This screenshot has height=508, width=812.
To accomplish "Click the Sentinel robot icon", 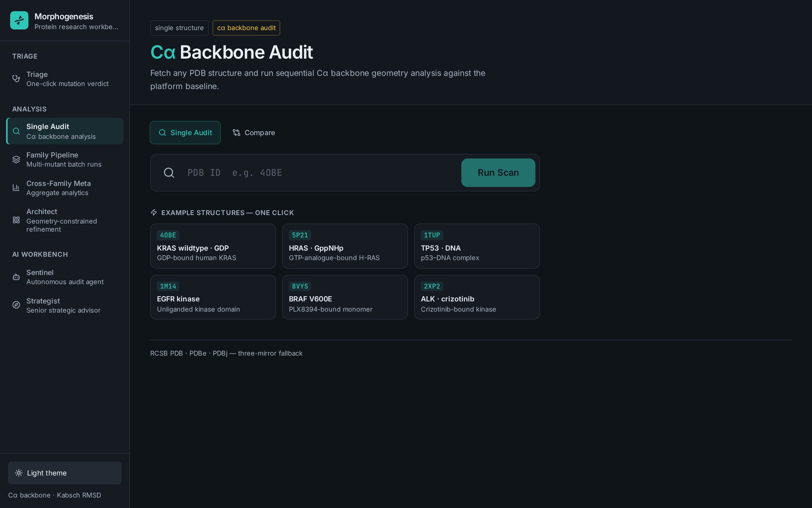I will coord(16,277).
